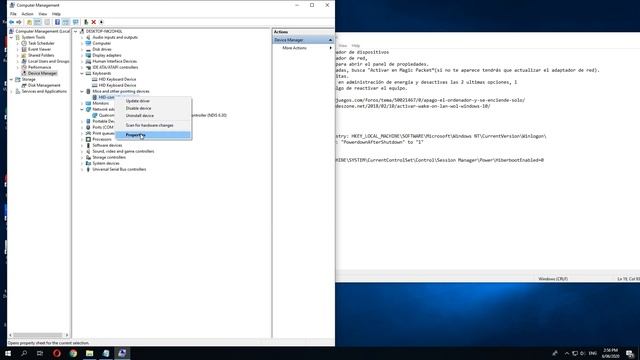Open the Action Center notification icon
Viewport: 640px width, 360px height.
point(630,353)
